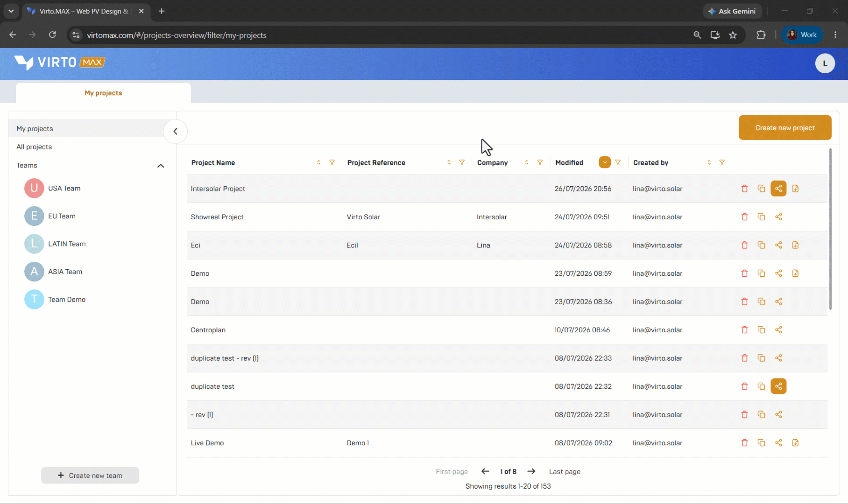Filter the Company column
The height and width of the screenshot is (504, 848).
540,162
